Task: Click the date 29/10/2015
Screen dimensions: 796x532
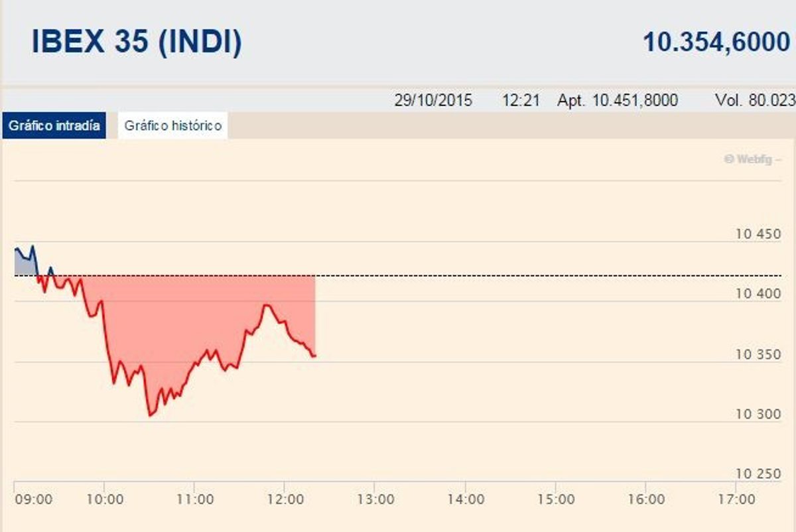Action: click(x=433, y=101)
